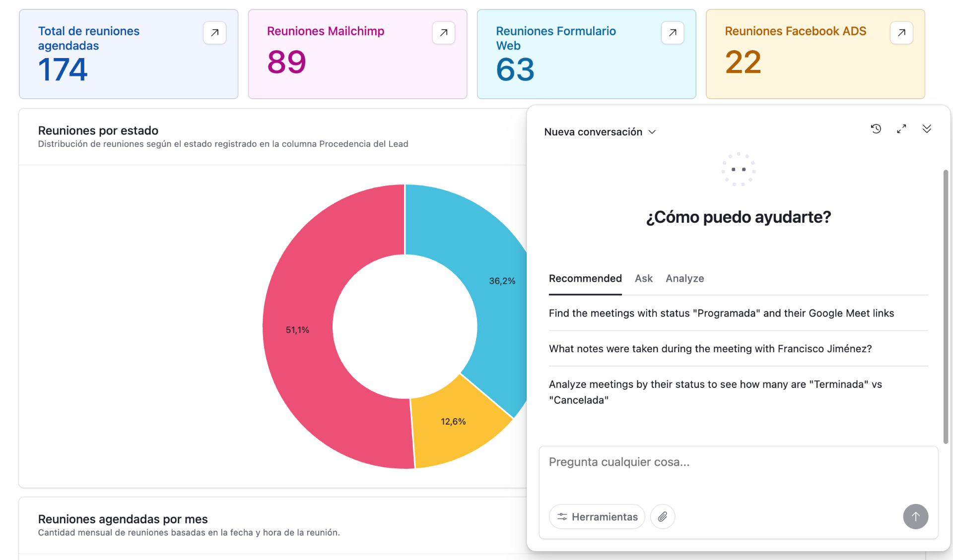This screenshot has width=953, height=560.
Task: Click the ¿Cómo puedo ayudarte? heading
Action: click(x=739, y=217)
